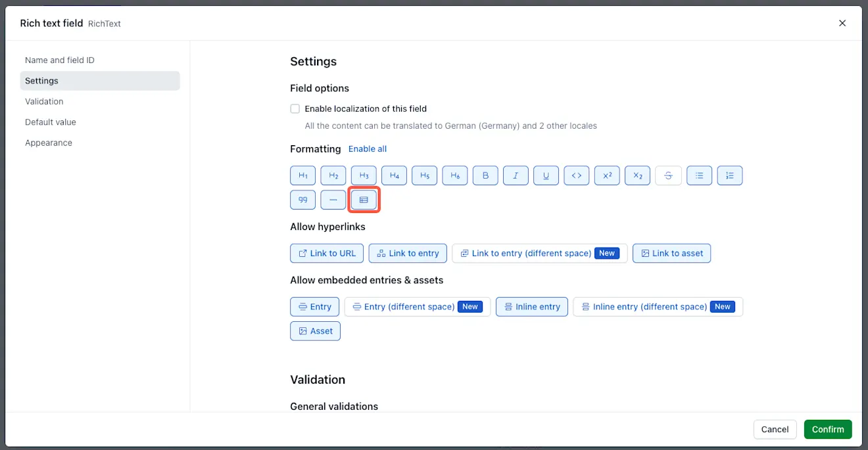Enable the strikethrough formatting button
Screen dimensions: 868x450
668,175
